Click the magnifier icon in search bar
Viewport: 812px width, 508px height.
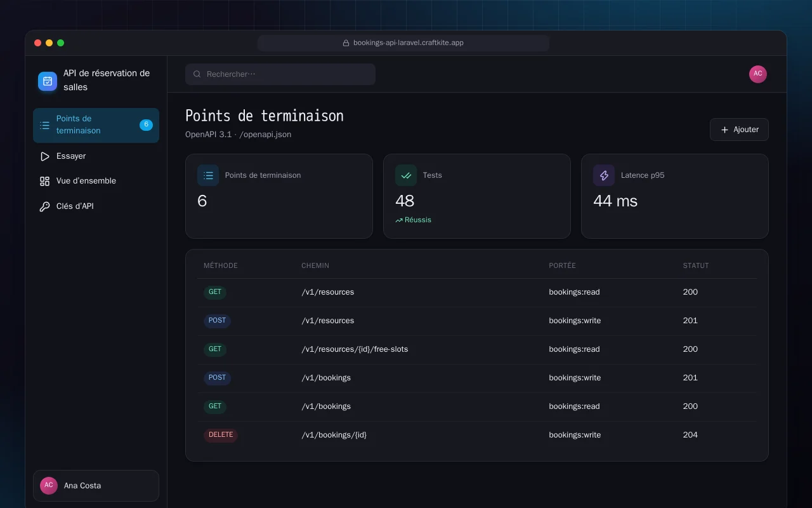point(197,74)
